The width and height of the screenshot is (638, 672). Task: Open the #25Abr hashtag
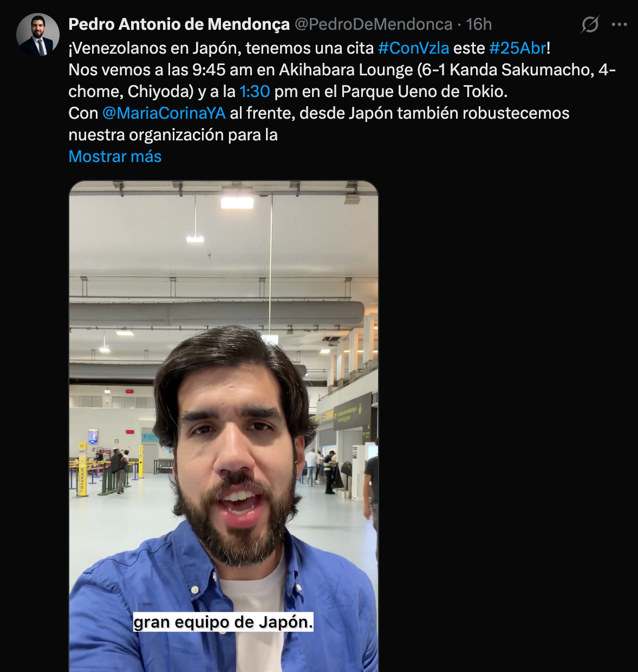518,48
